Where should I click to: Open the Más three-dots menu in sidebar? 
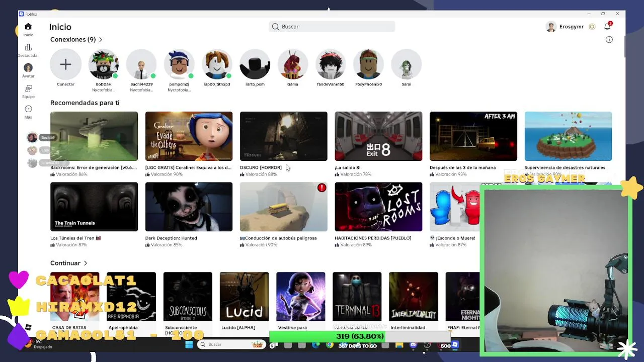coord(28,109)
